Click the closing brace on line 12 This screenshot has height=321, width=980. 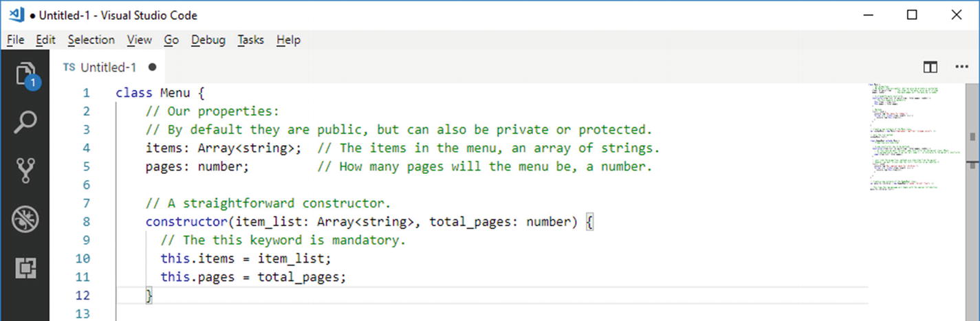149,296
